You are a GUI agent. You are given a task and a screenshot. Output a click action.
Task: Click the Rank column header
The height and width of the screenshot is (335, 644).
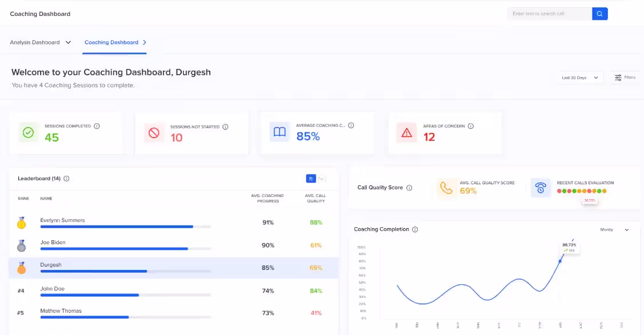(23, 199)
